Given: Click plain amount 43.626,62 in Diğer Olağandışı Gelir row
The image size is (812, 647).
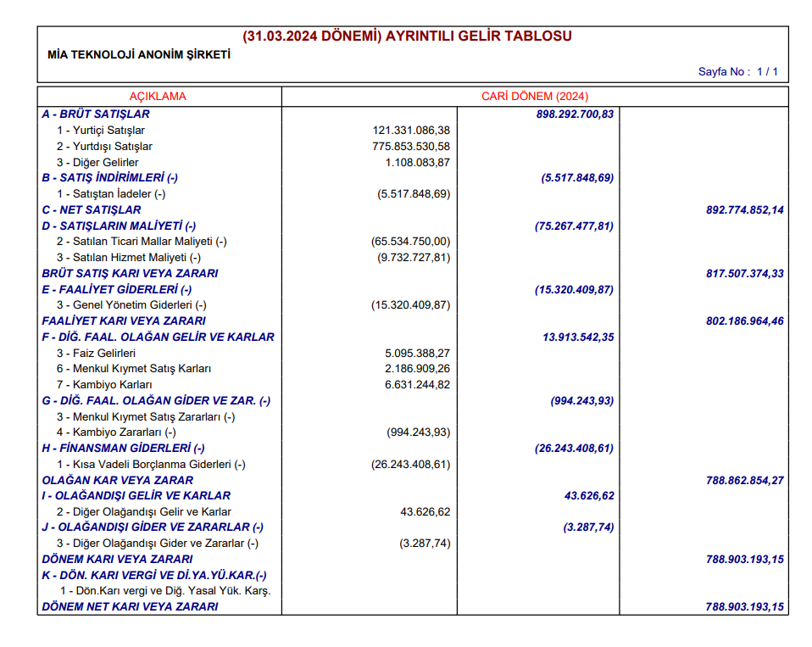Looking at the screenshot, I should (425, 512).
